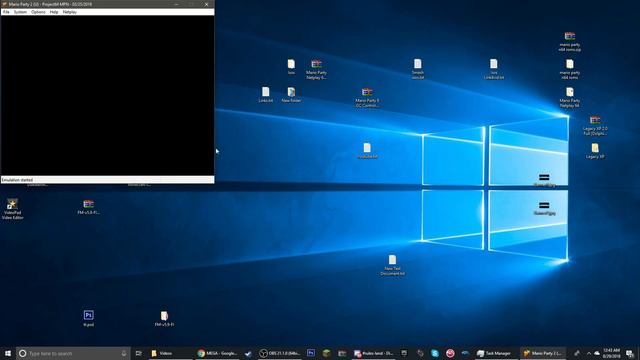640x360 pixels.
Task: Open the Skype icon in the taskbar
Action: click(435, 353)
